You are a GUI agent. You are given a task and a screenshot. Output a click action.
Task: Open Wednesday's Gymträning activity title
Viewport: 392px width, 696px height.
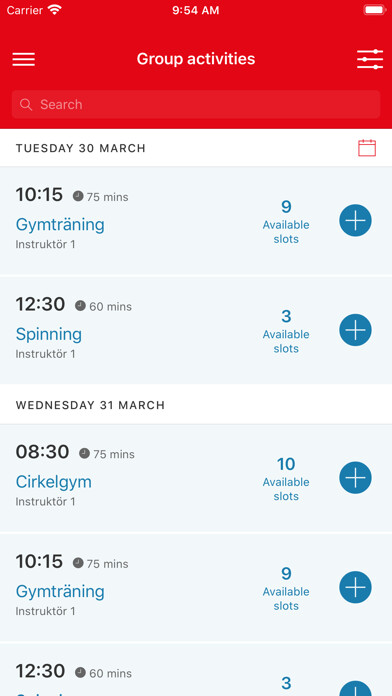coord(60,592)
